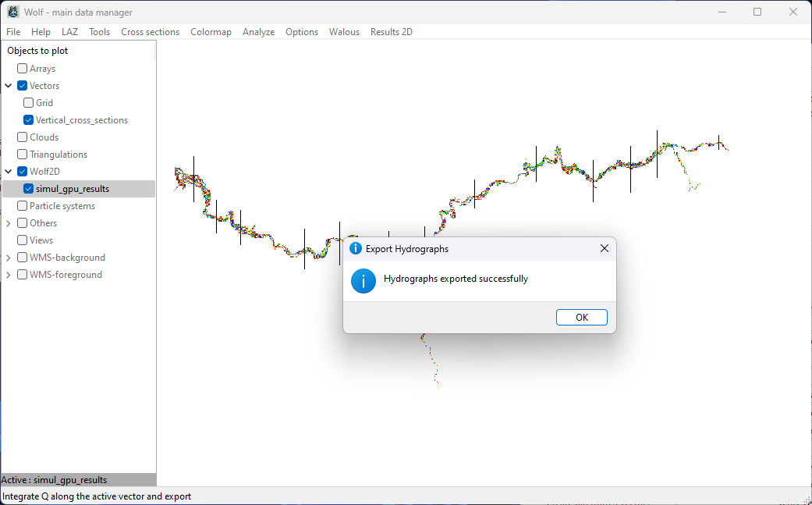This screenshot has height=505, width=812.
Task: Close the Export Hydrographs dialog with X
Action: click(604, 248)
